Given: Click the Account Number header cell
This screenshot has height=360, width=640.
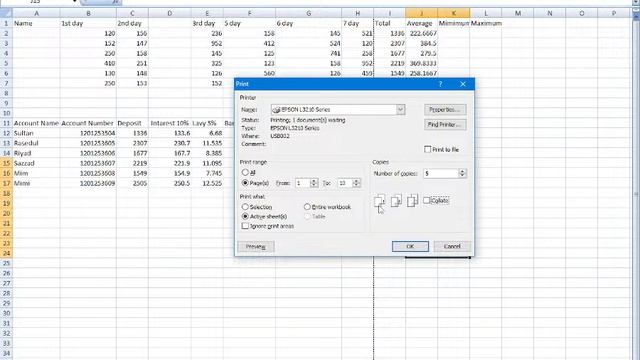Looking at the screenshot, I should click(x=88, y=123).
